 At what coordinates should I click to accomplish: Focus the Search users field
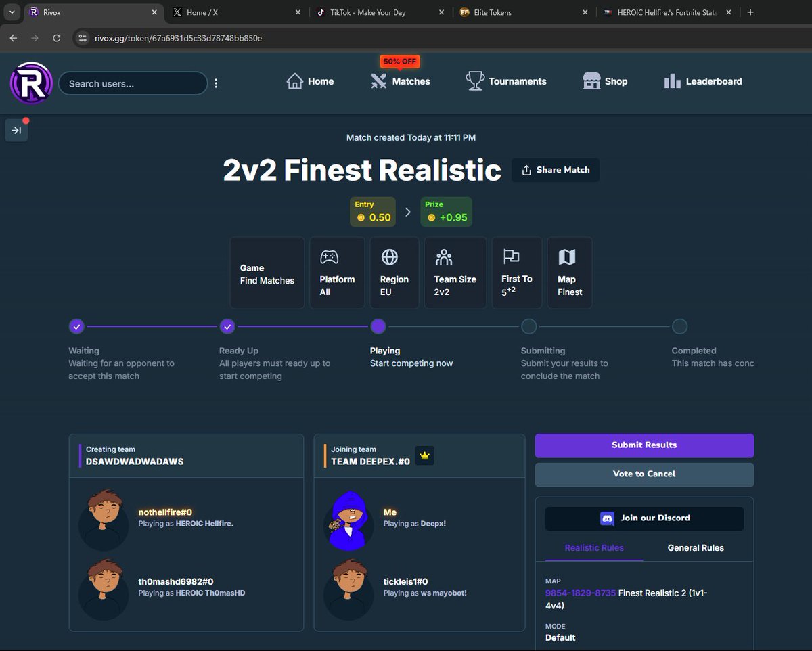pos(133,83)
